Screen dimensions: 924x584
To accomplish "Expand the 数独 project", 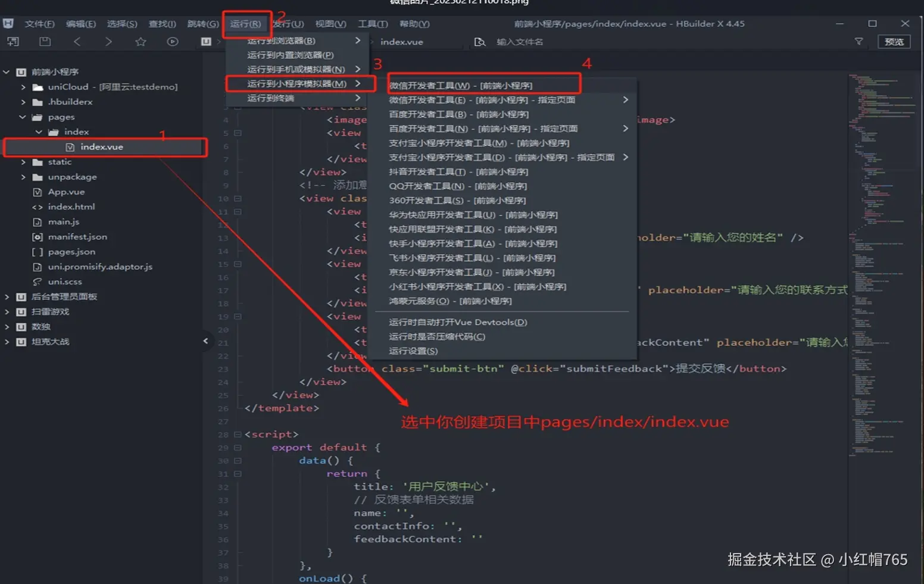I will point(7,327).
